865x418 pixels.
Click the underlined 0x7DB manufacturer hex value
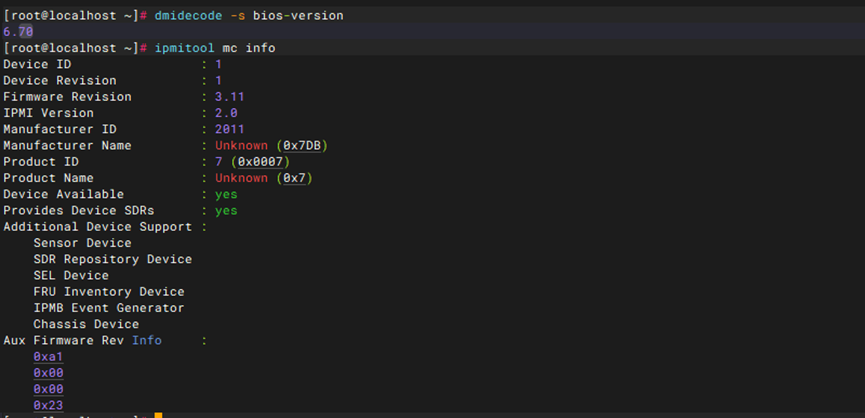(x=301, y=146)
